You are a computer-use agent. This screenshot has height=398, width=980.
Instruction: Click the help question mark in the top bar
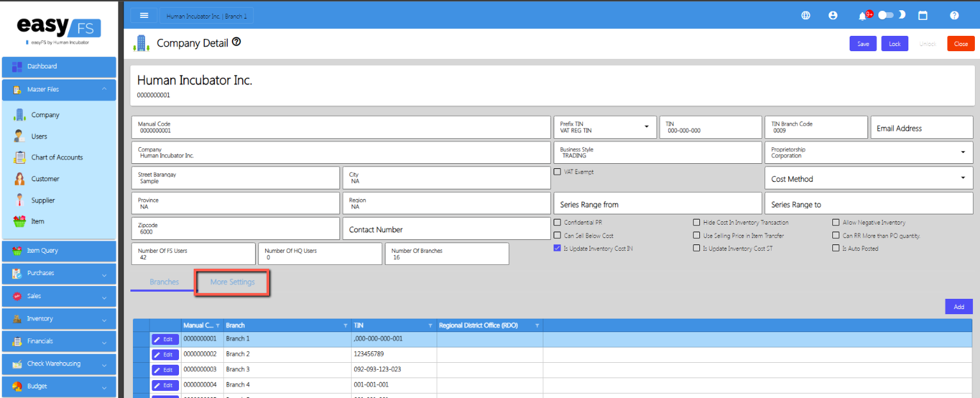[x=954, y=15]
